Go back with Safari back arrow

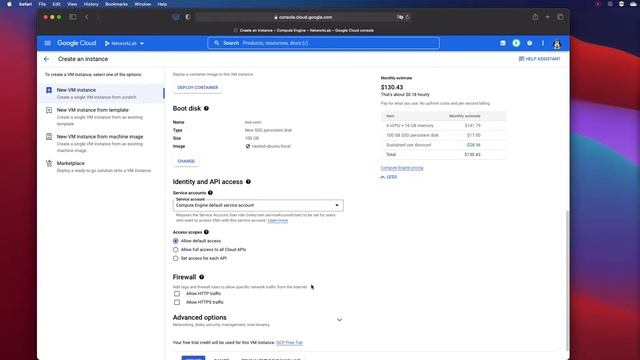(x=87, y=17)
